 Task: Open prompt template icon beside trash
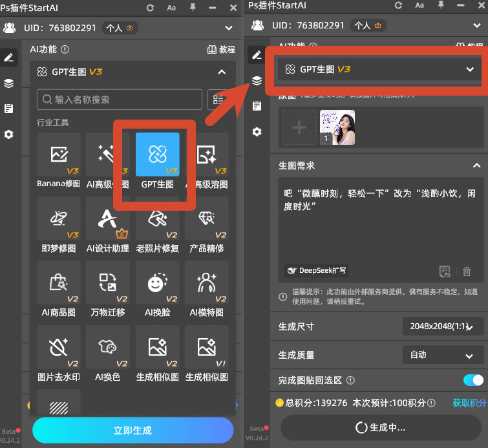pyautogui.click(x=445, y=272)
